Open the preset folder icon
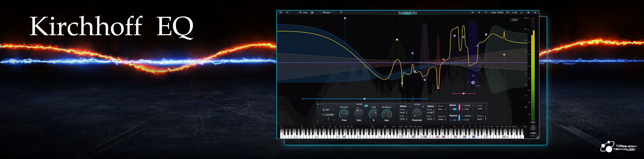The image size is (644, 159). pos(280,12)
